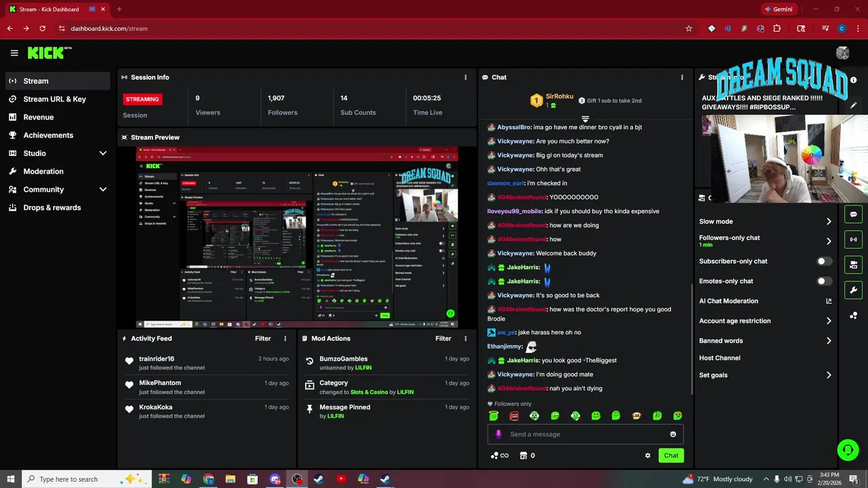Select the red angry face emote

coord(514,415)
